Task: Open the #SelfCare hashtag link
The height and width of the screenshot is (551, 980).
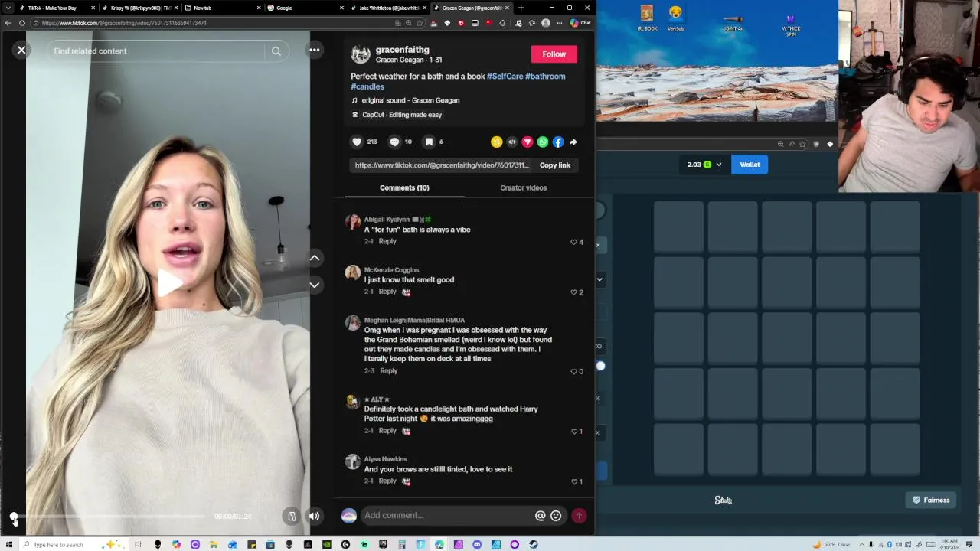Action: (505, 77)
